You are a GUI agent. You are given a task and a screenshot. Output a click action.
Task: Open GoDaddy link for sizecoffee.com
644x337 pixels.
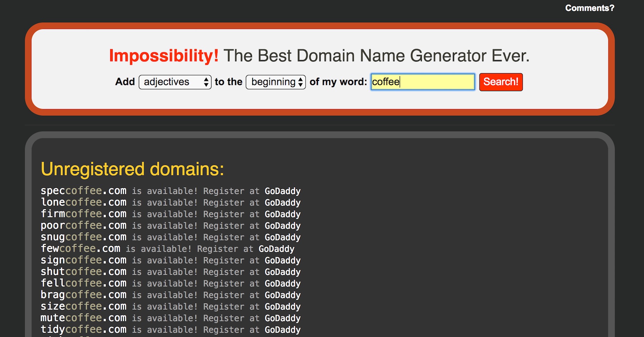coord(283,307)
